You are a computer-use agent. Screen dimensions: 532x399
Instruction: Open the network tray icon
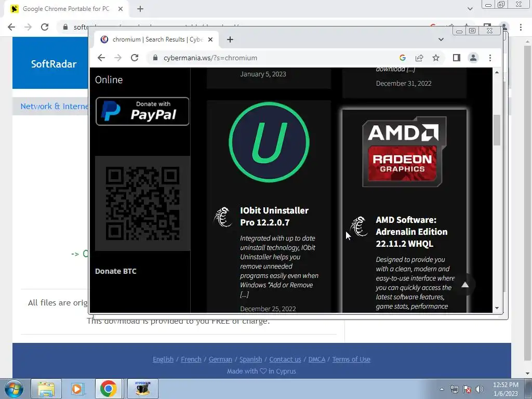click(x=454, y=389)
